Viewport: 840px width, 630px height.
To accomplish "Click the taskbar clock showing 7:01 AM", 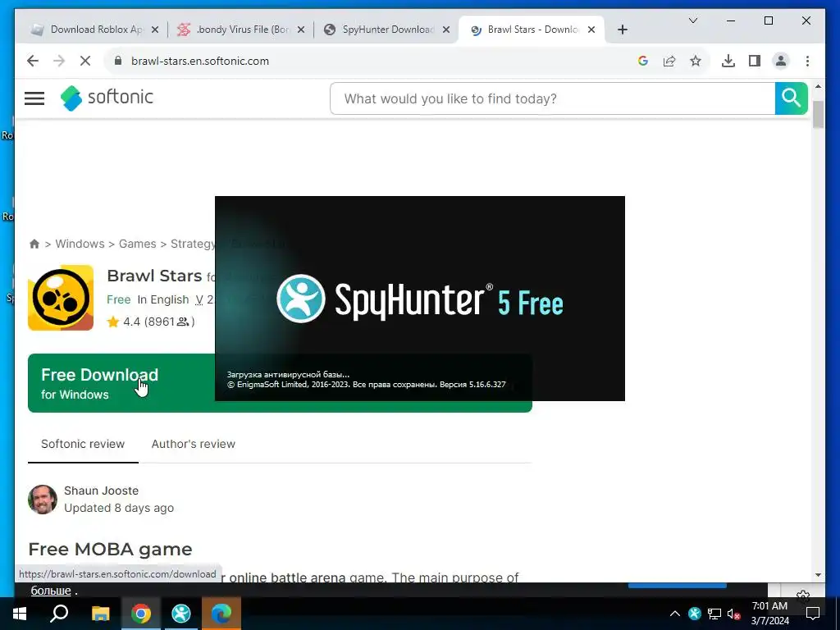I will tap(769, 614).
